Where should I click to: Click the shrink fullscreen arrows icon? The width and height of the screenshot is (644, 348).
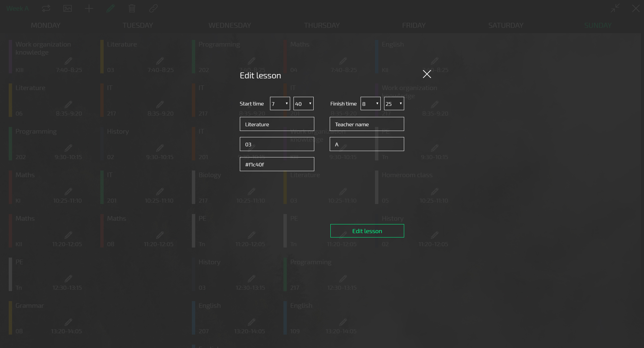(615, 8)
